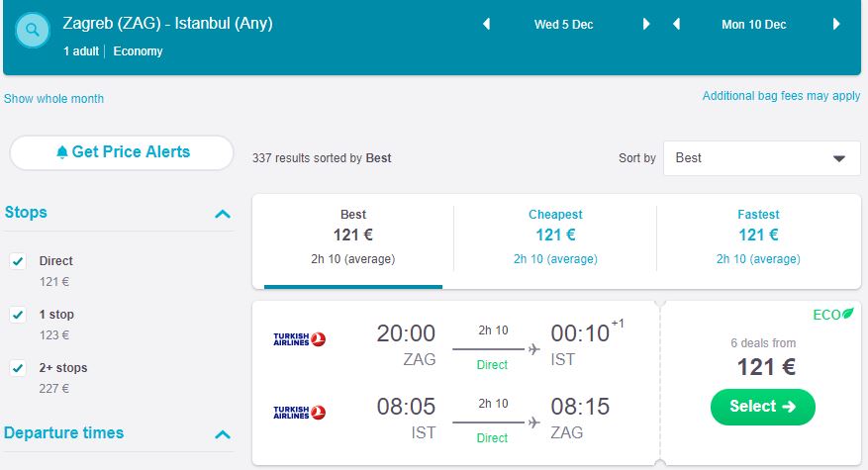The height and width of the screenshot is (470, 868).
Task: Click the search magnifier icon
Action: coord(33,31)
